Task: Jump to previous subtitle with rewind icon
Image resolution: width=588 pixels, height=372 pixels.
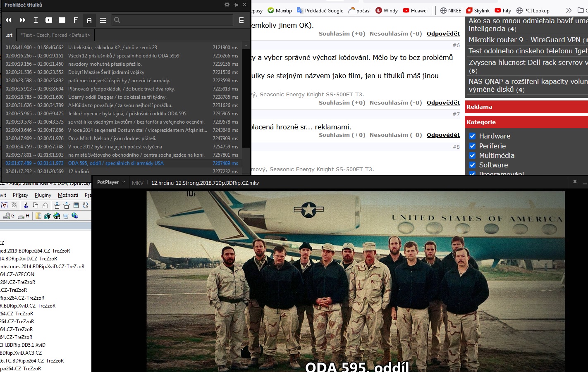Action: point(8,20)
